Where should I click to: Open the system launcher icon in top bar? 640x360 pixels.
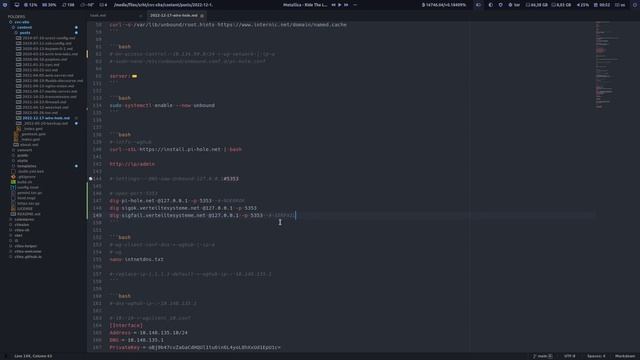pos(5,5)
